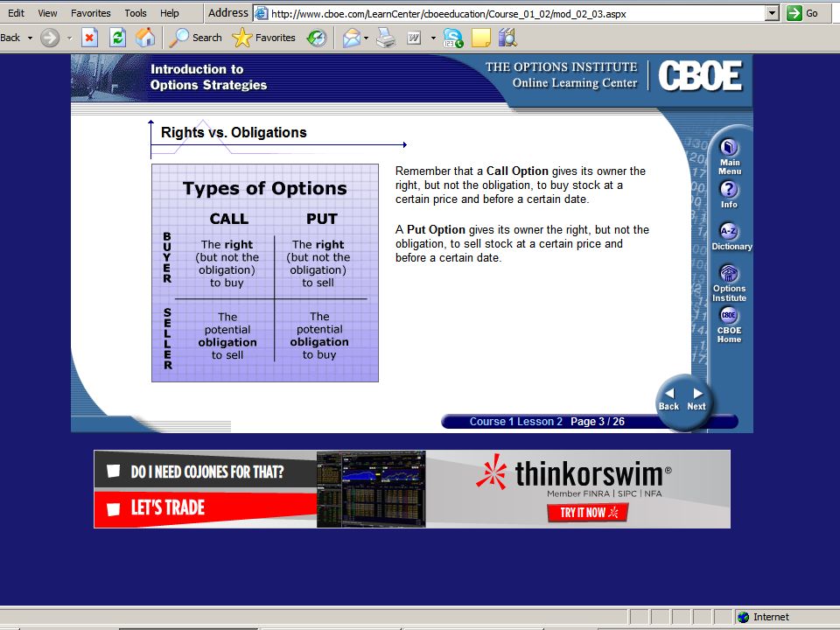840x630 pixels.
Task: Click the CBOE logo in header
Action: (x=700, y=75)
